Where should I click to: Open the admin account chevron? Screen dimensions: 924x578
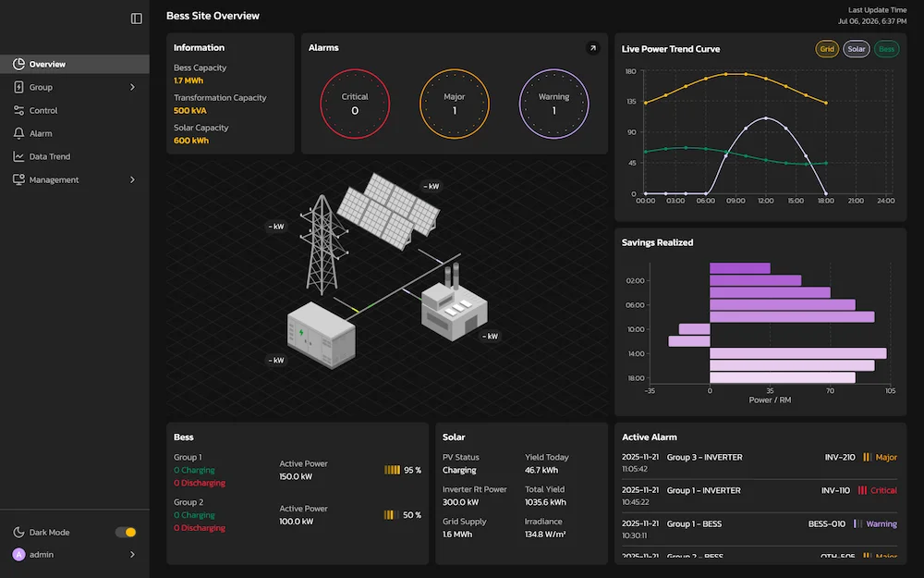point(132,554)
